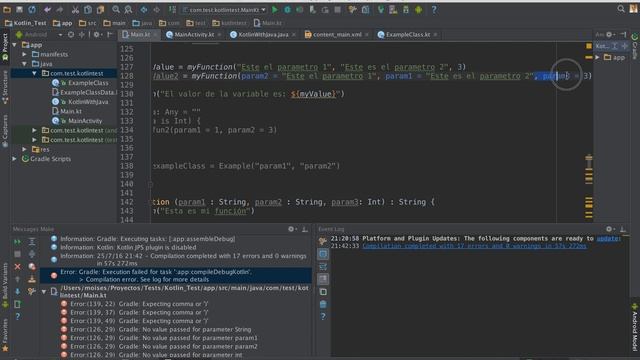This screenshot has height=360, width=640.
Task: Copy with the toolbar copy icon
Action: [x=88, y=9]
